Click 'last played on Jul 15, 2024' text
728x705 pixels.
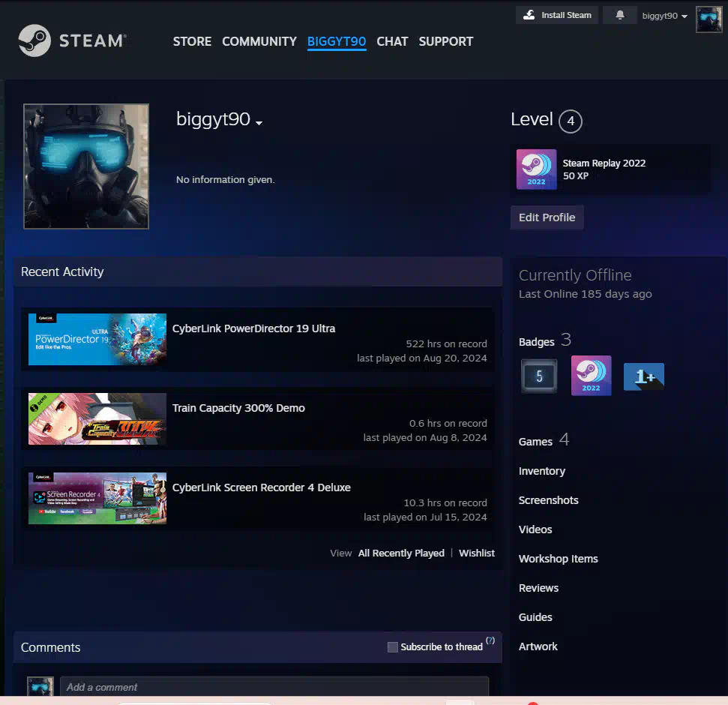[x=425, y=517]
